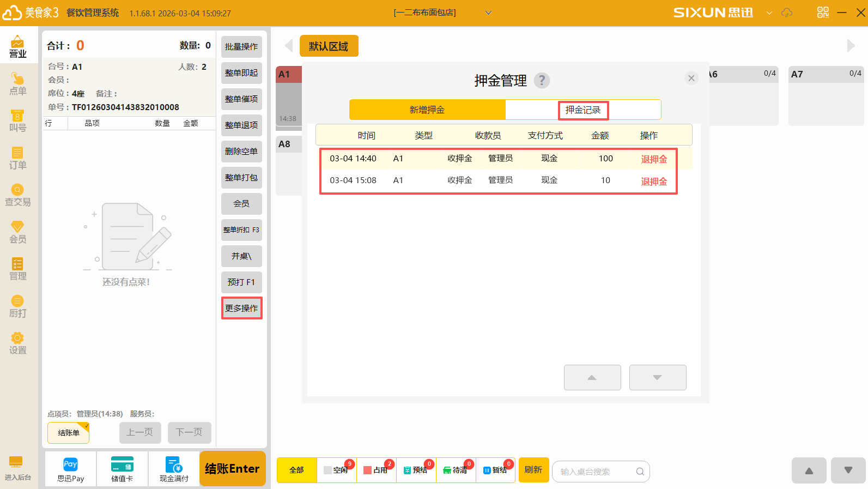Screen dimensions: 868x489
Task: Filter tables by 空闲 status
Action: 337,470
